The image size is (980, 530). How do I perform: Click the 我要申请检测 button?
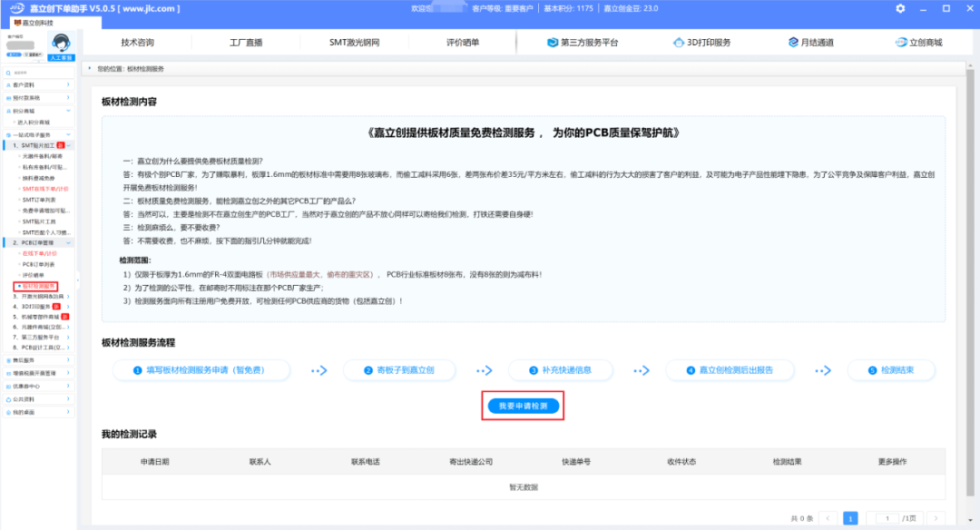pyautogui.click(x=524, y=407)
